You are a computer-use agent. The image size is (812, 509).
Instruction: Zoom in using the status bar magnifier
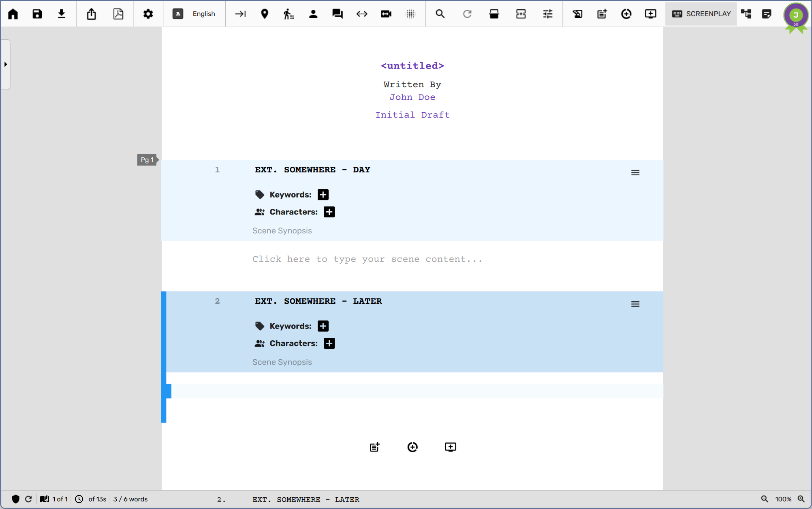click(x=801, y=499)
